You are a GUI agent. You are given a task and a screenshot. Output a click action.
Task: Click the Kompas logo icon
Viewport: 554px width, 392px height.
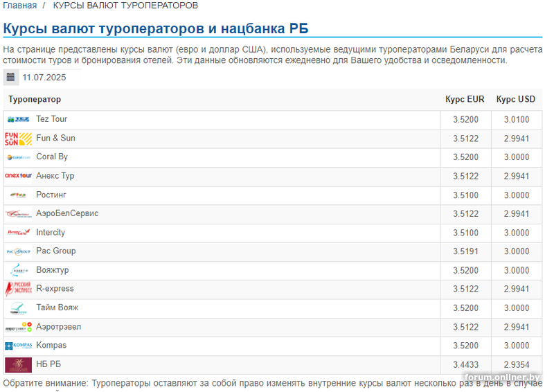pyautogui.click(x=19, y=346)
